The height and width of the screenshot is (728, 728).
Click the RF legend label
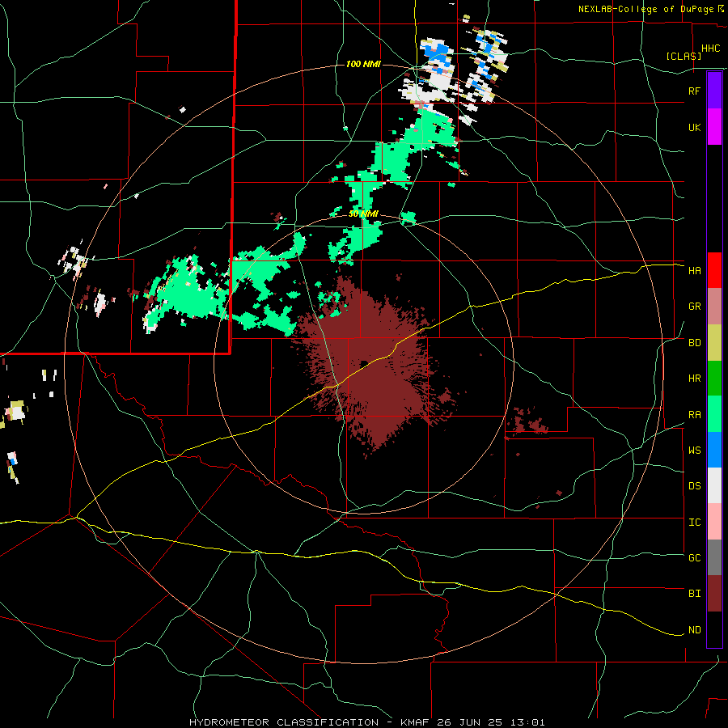pos(694,91)
